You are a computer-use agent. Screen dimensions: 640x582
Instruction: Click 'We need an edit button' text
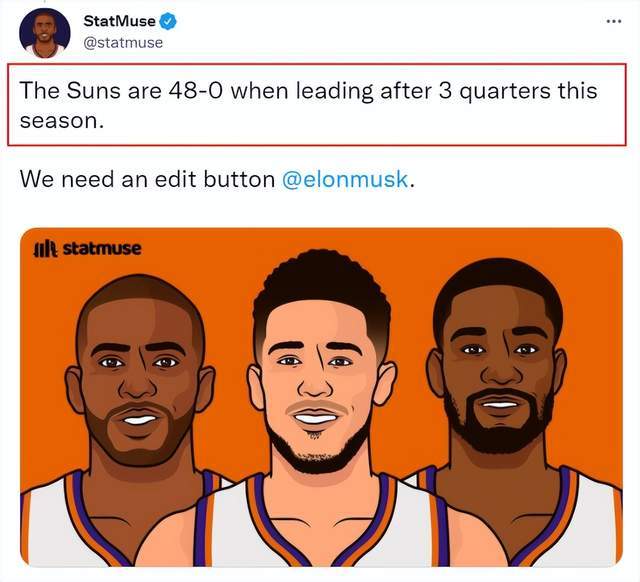[x=147, y=180]
